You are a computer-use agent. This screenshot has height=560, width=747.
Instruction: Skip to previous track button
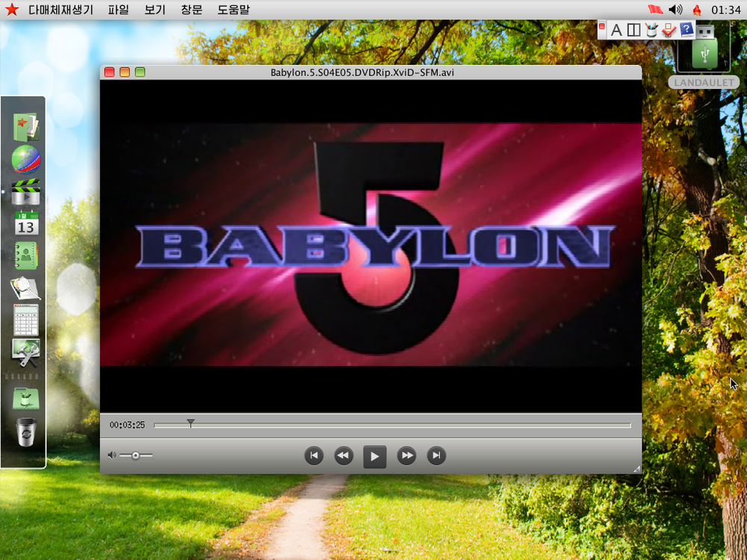314,455
